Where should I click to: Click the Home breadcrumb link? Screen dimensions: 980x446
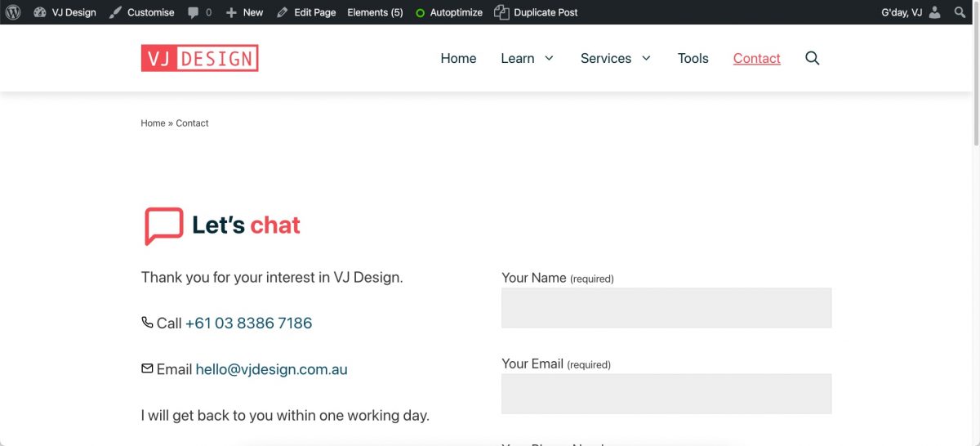click(x=153, y=123)
